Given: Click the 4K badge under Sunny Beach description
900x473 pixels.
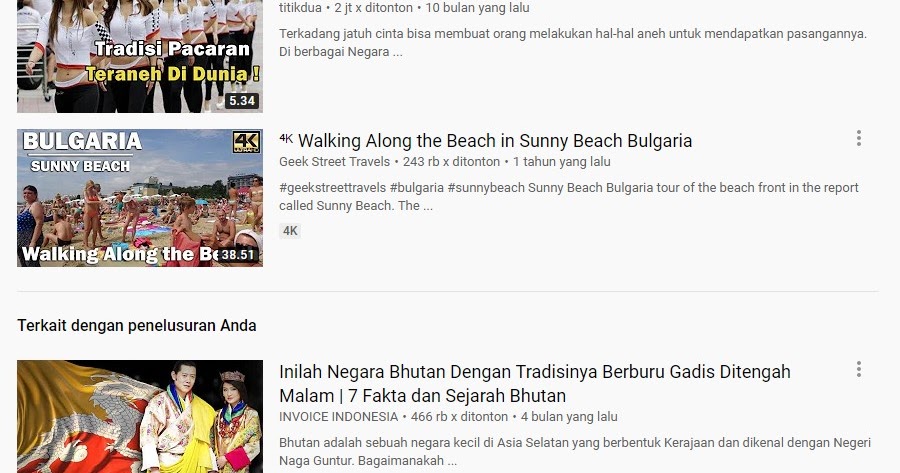Looking at the screenshot, I should 290,231.
